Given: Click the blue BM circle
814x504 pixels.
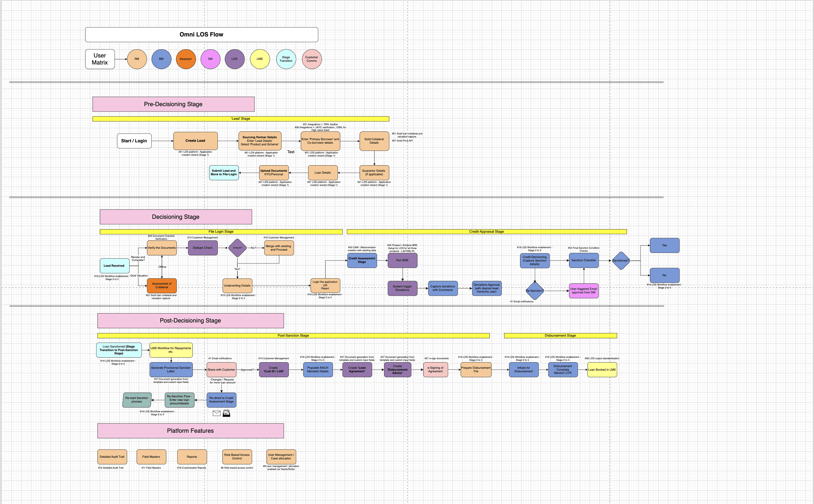Looking at the screenshot, I should 161,59.
